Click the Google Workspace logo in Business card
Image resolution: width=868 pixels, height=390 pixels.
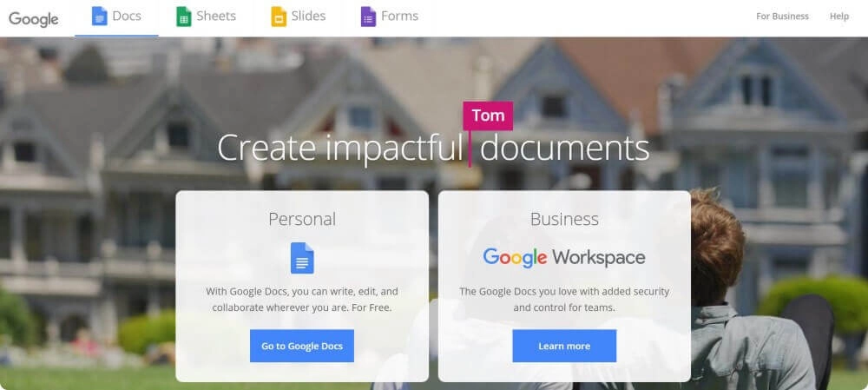click(x=564, y=258)
